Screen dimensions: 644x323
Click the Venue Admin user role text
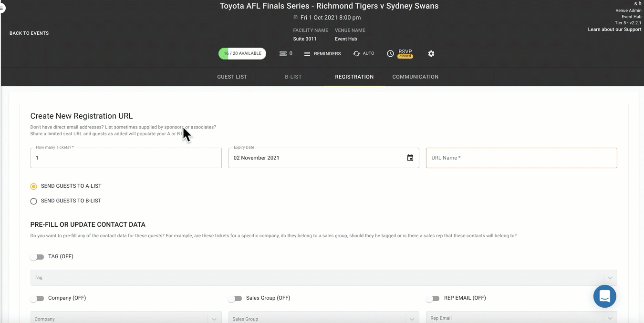click(x=628, y=10)
